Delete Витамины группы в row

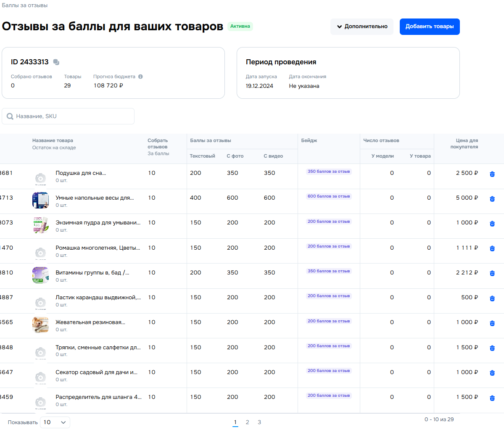[x=492, y=273]
